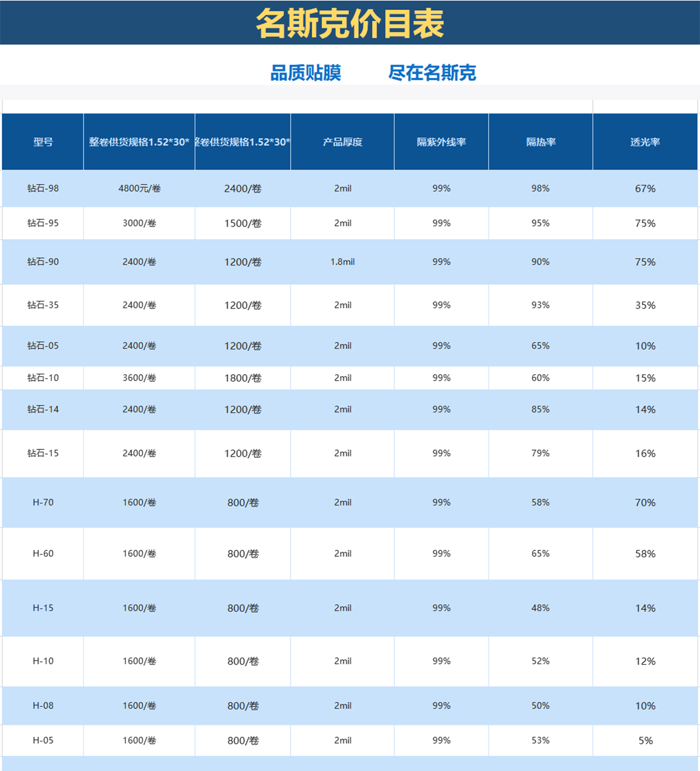Click 75% in the 钻石-95 row

(645, 223)
